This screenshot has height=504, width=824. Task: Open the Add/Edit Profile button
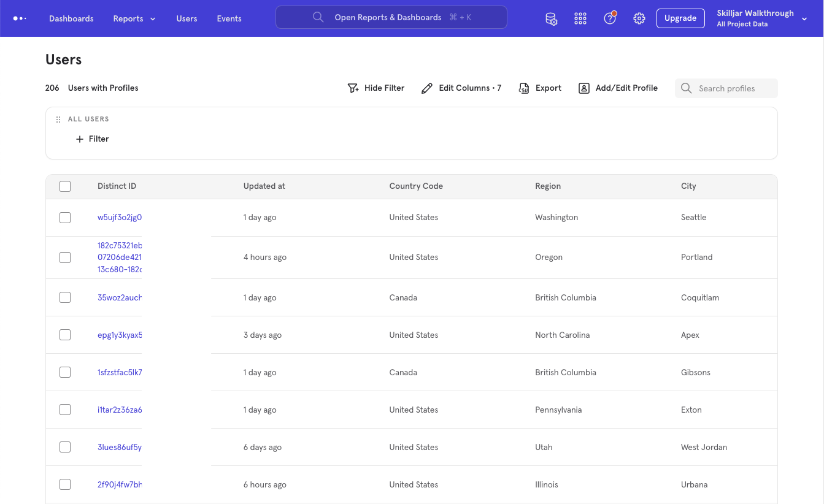pyautogui.click(x=618, y=88)
